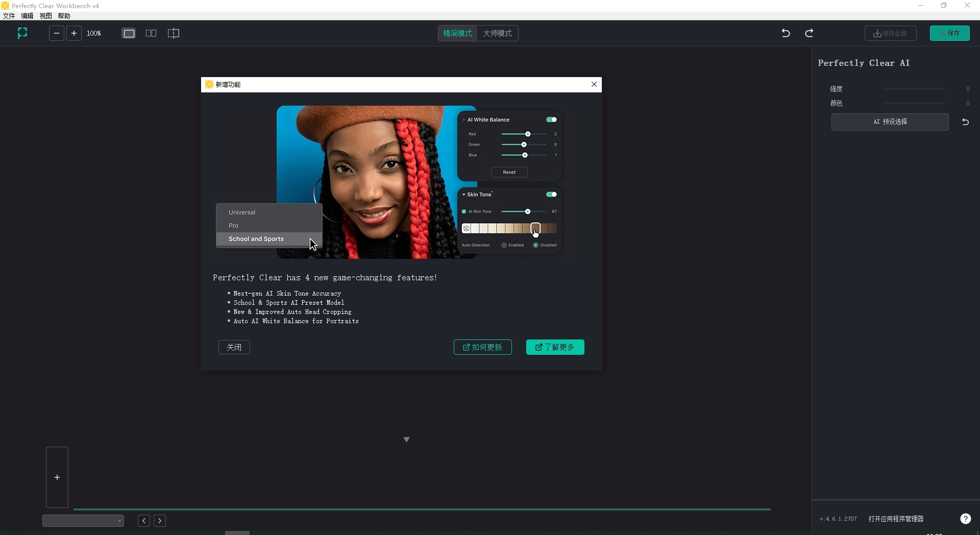Select side-by-side compare view icon
Screen dimensions: 980x535
[x=151, y=33]
